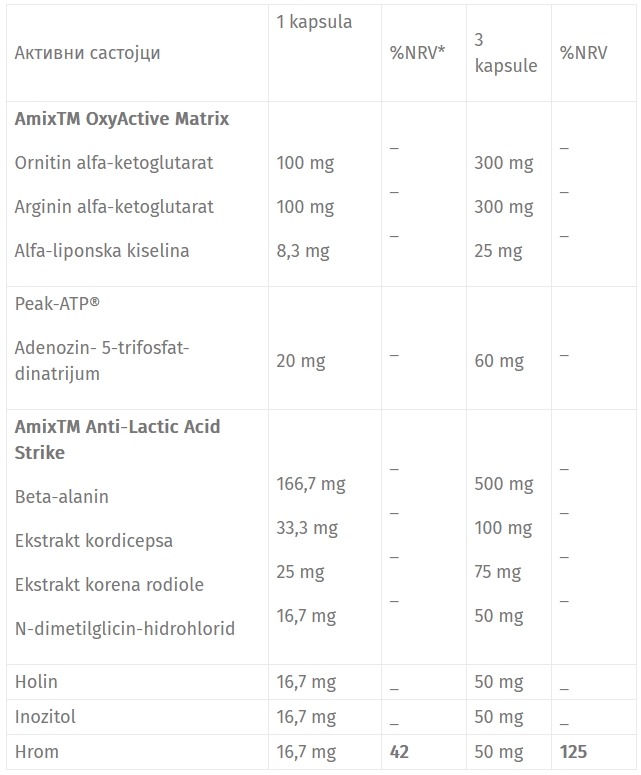Click the "Ekstrakt korena rodiole" ingredient

coord(109,585)
